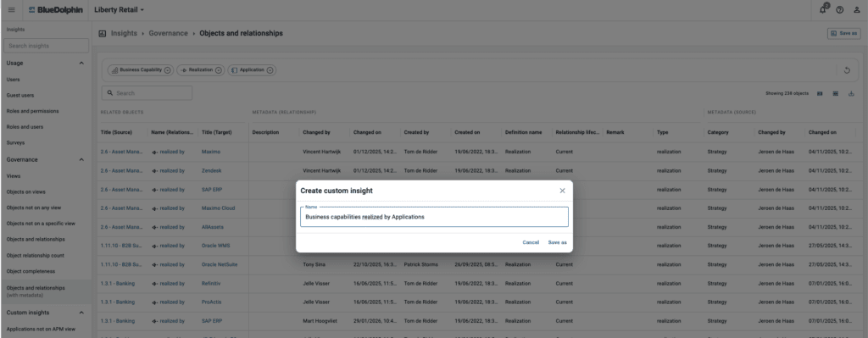Open the Oracle WMS target link
868x338 pixels.
[x=216, y=246]
